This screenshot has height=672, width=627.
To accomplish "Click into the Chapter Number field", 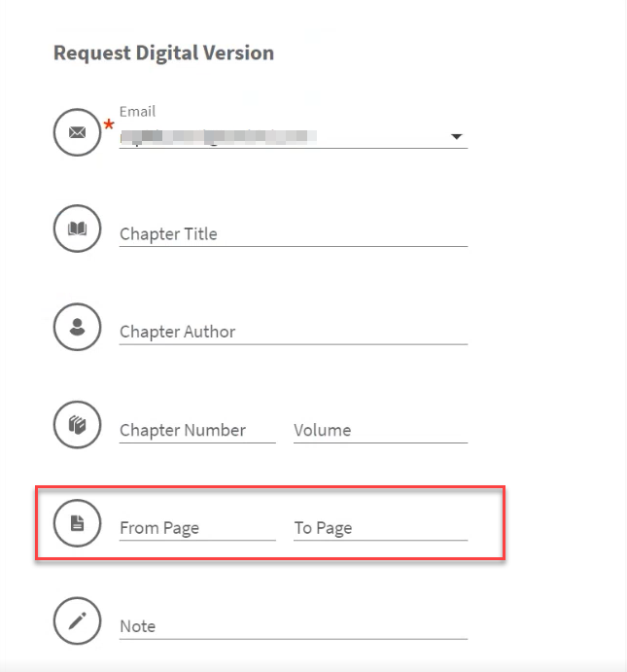I will click(x=197, y=431).
